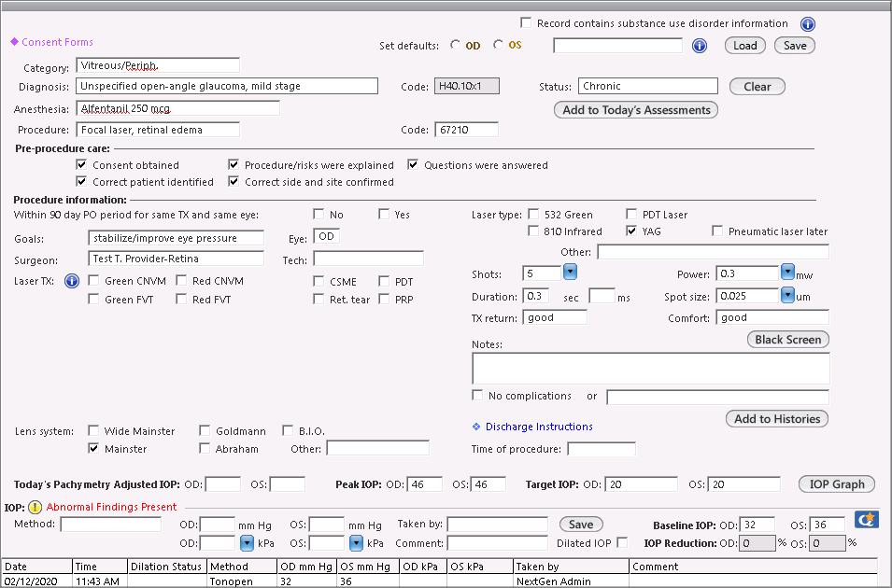892x588 pixels.
Task: Check Ret. tear checkbox
Action: pos(319,299)
